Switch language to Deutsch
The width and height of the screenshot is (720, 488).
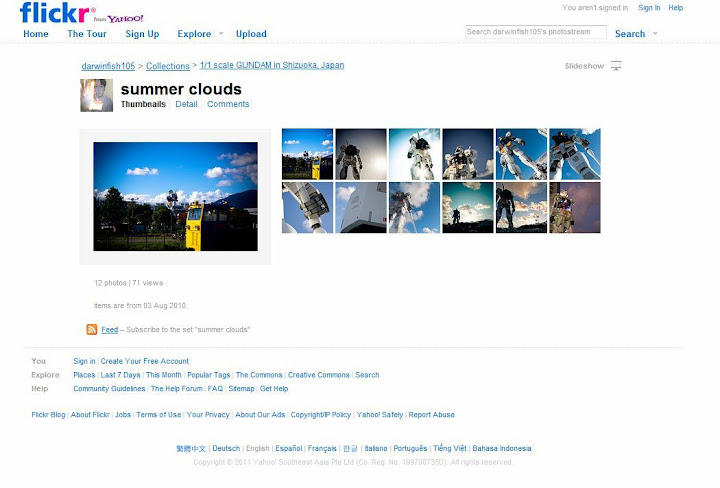click(226, 449)
